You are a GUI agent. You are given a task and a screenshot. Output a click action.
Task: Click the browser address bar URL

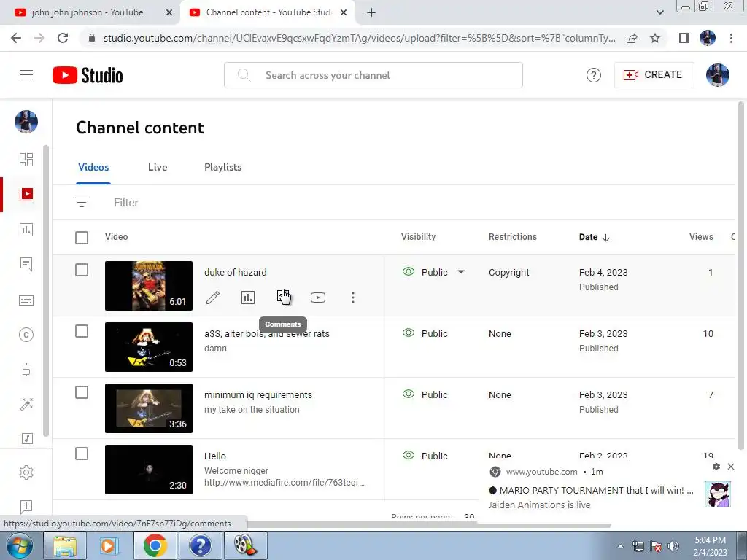(x=359, y=38)
